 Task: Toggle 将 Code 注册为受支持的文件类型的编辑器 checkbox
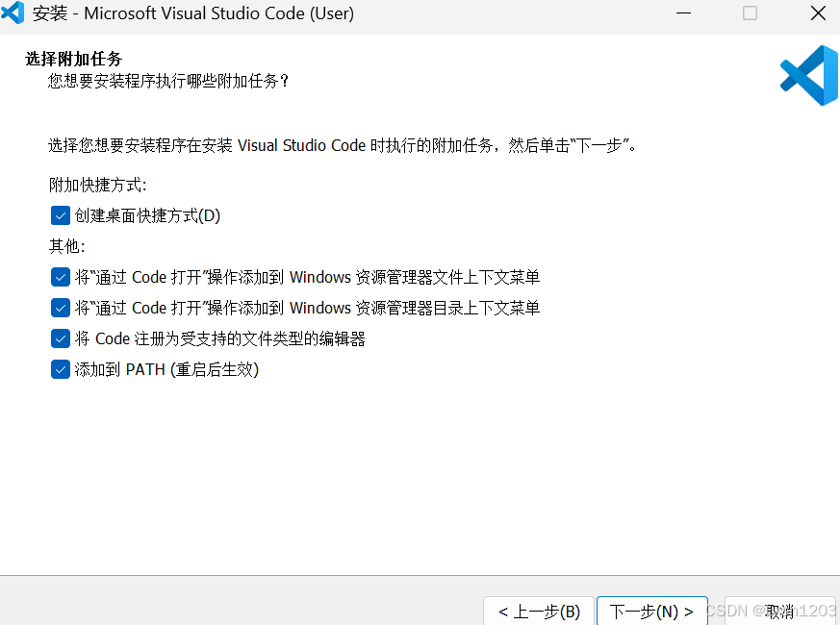61,339
